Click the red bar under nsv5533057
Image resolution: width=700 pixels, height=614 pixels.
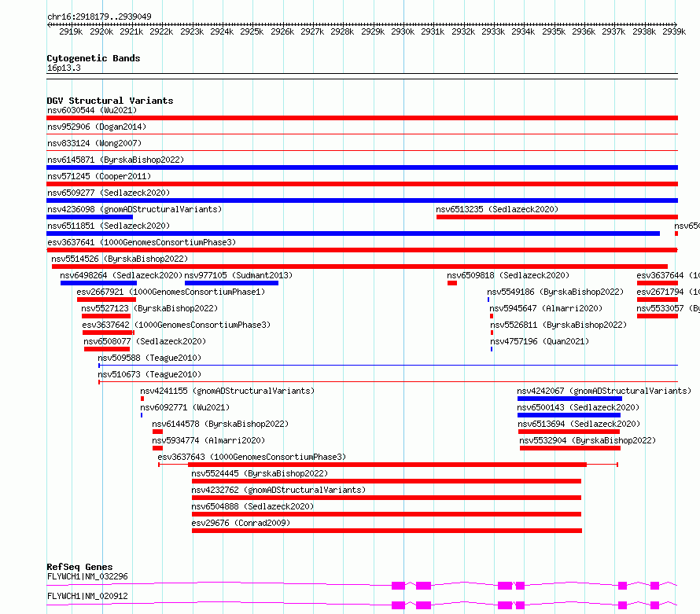coord(658,316)
